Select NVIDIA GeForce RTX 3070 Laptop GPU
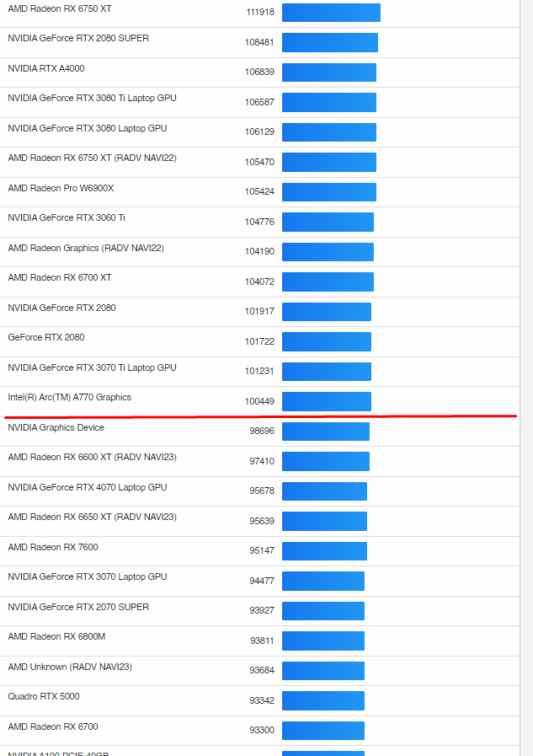Image resolution: width=533 pixels, height=756 pixels. click(88, 576)
